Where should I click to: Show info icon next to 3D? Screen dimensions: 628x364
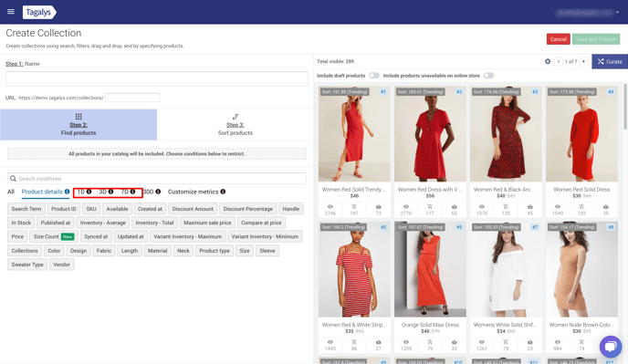[110, 192]
